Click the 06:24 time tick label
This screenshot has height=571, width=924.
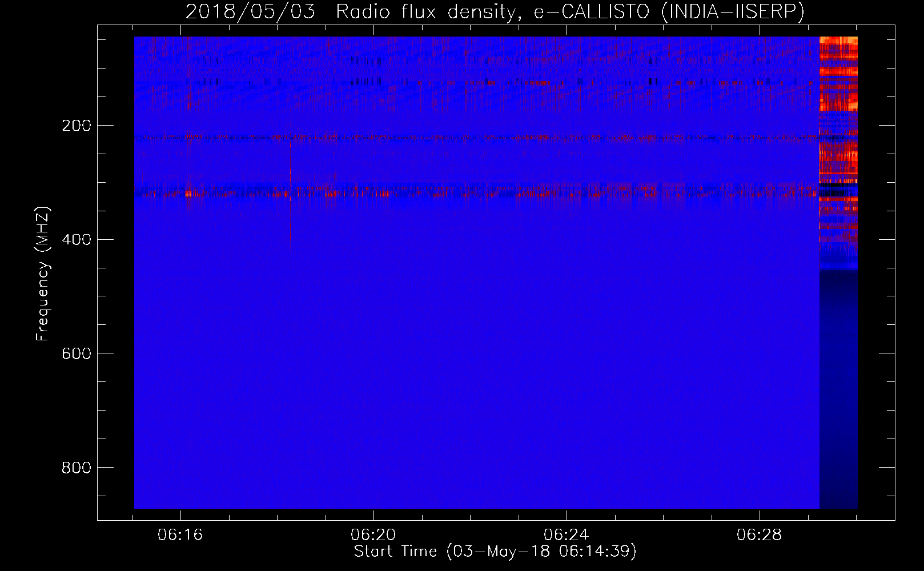(x=567, y=535)
